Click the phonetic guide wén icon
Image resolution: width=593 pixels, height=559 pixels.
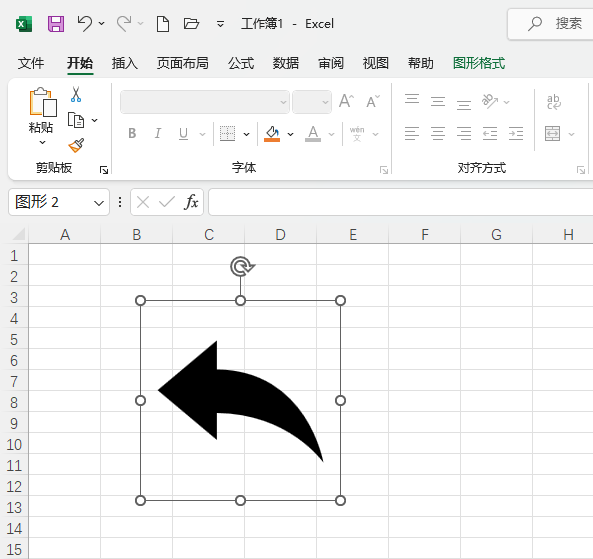tap(357, 134)
